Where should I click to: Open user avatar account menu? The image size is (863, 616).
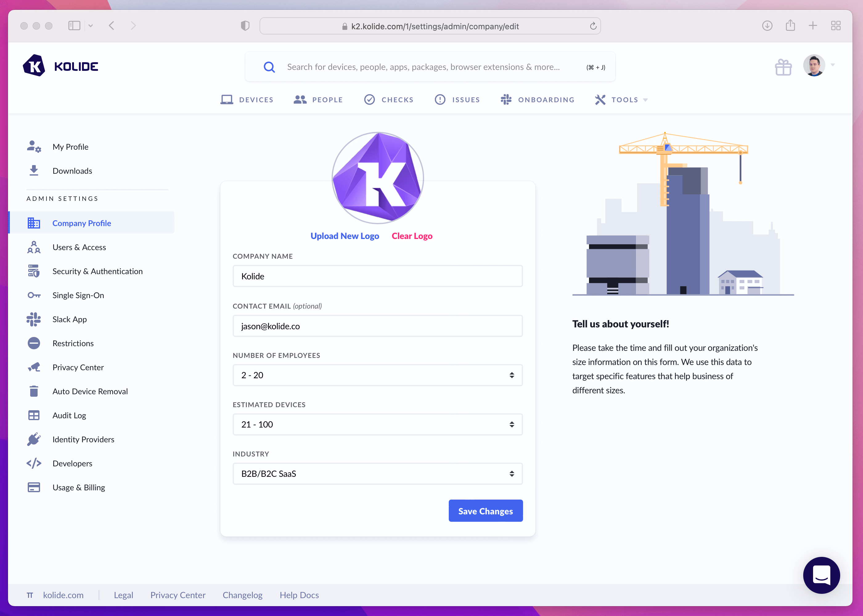coord(814,66)
